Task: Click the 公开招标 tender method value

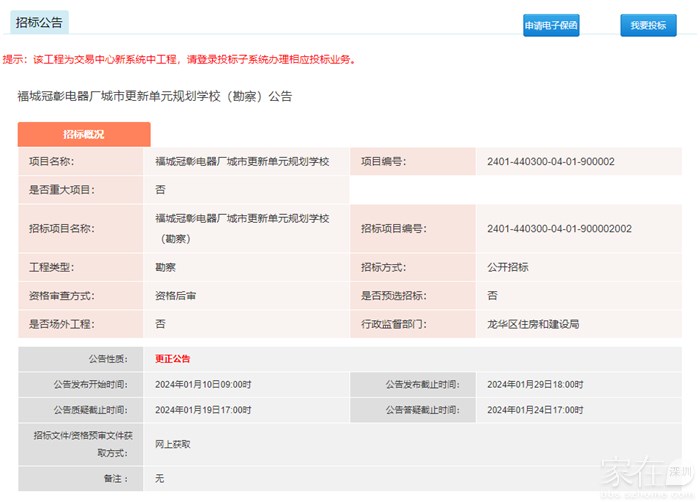Action: pos(508,268)
